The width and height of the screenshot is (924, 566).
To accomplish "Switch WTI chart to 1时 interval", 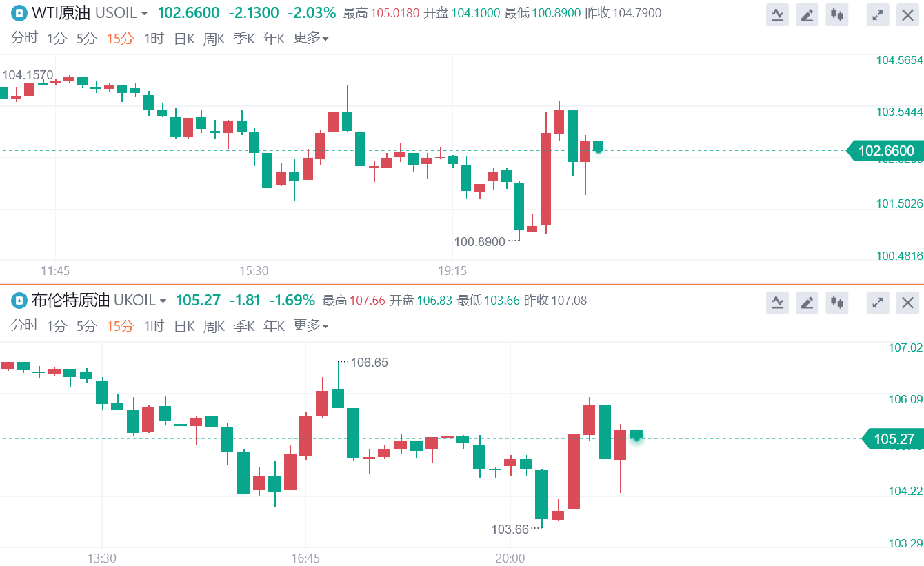I will tap(154, 39).
